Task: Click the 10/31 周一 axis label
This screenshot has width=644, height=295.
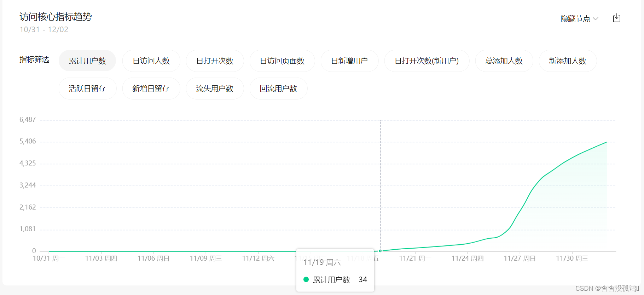Action: pos(49,259)
